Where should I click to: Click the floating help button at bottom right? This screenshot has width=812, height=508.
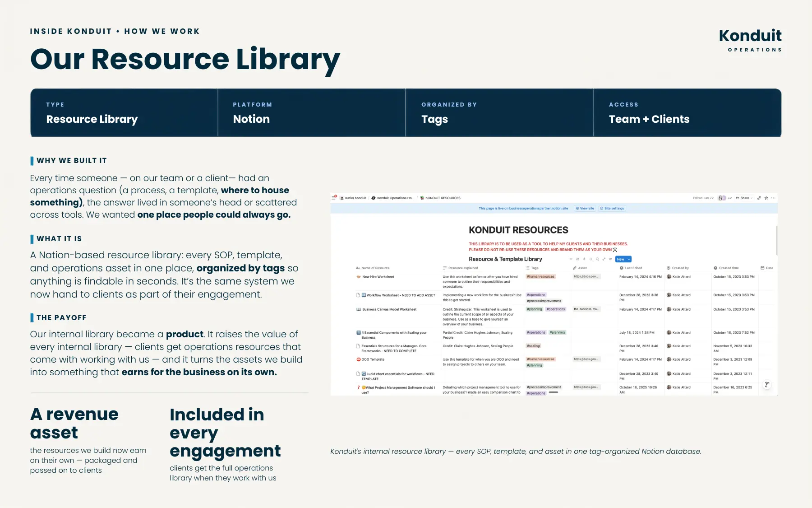[x=767, y=385]
